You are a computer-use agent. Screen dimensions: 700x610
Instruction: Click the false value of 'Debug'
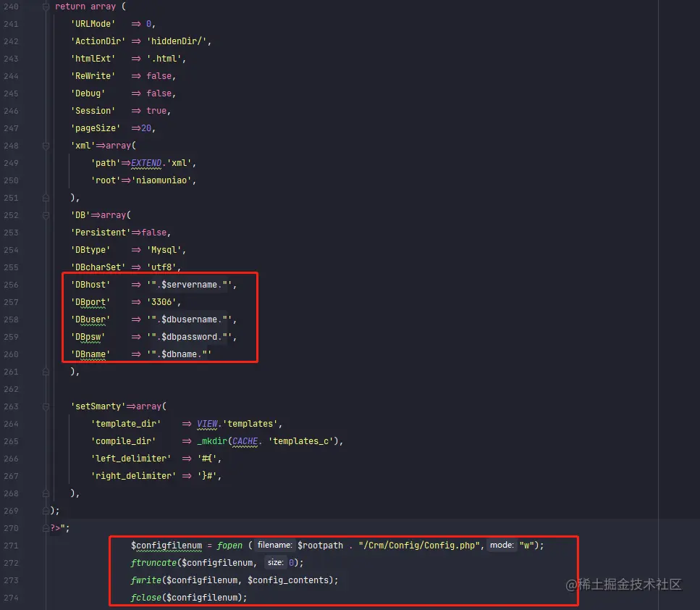coord(159,93)
